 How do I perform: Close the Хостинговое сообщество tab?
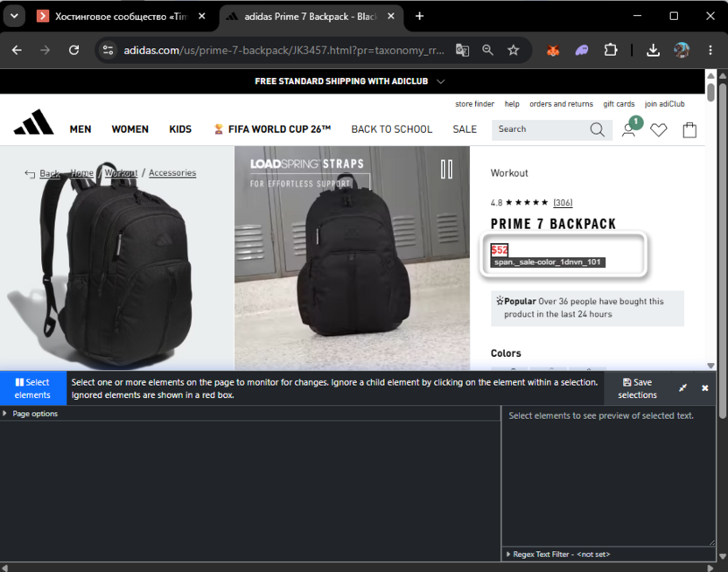click(x=201, y=17)
